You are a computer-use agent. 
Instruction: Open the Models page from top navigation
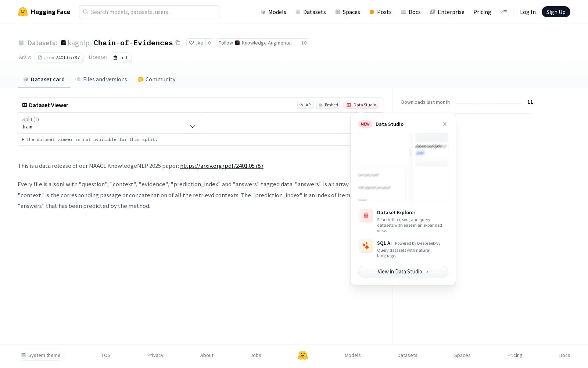point(273,12)
